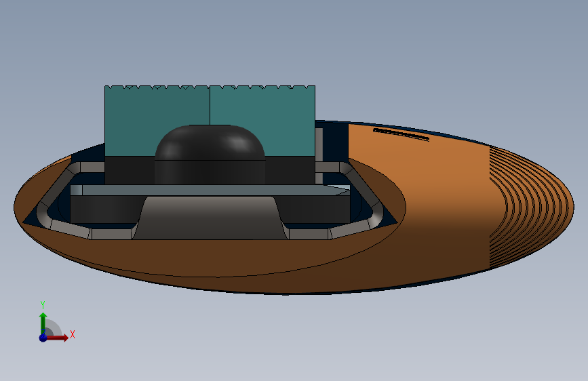Select the black dome-shaped part

coord(210,154)
